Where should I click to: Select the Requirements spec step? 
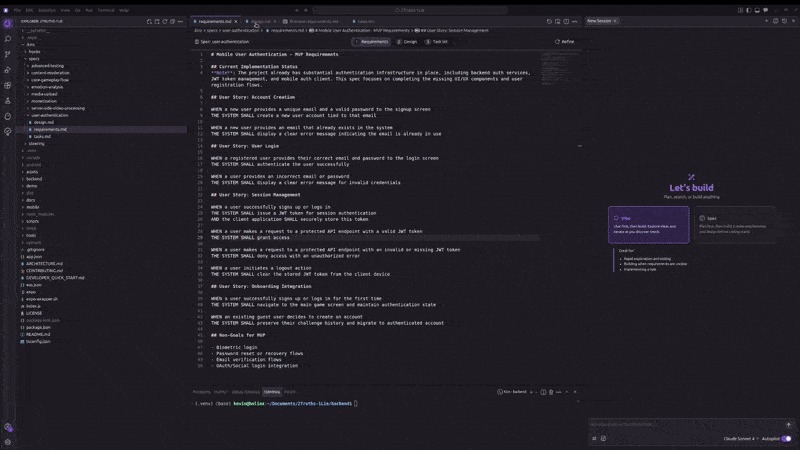(x=371, y=42)
